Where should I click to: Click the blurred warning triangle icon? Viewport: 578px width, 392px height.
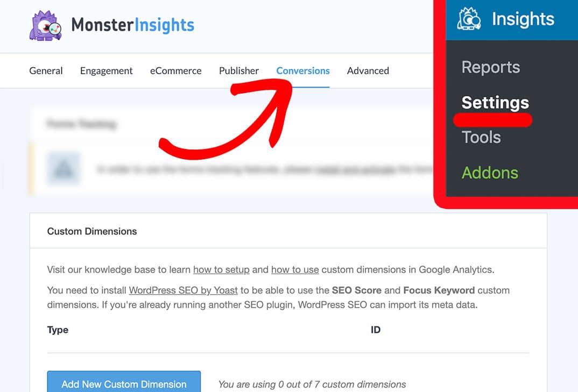(64, 169)
